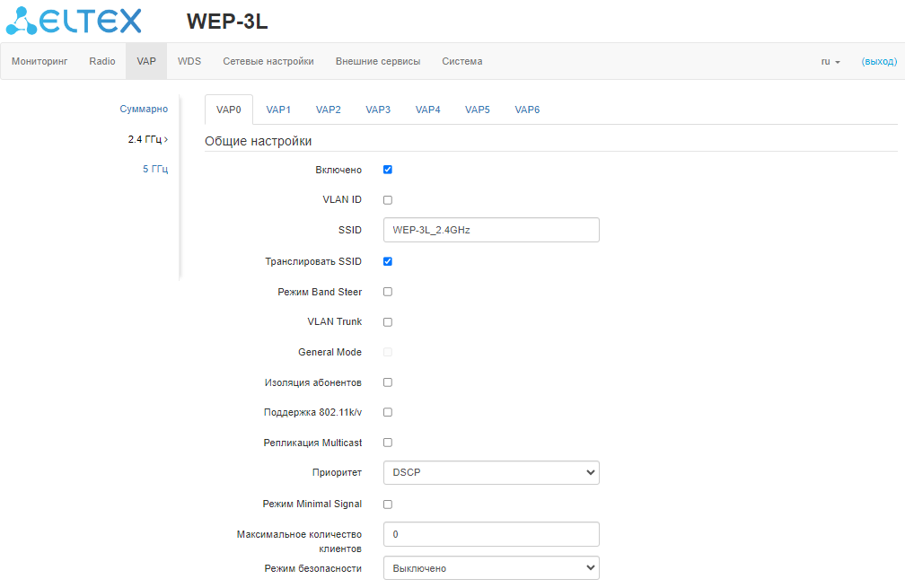Image resolution: width=905 pixels, height=588 pixels.
Task: Select the VAP6 tab
Action: click(x=527, y=110)
